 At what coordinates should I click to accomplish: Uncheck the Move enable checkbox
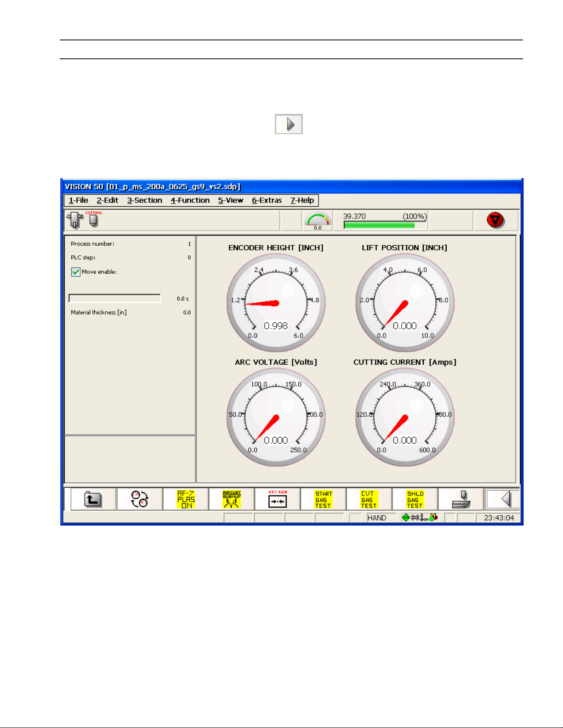76,272
